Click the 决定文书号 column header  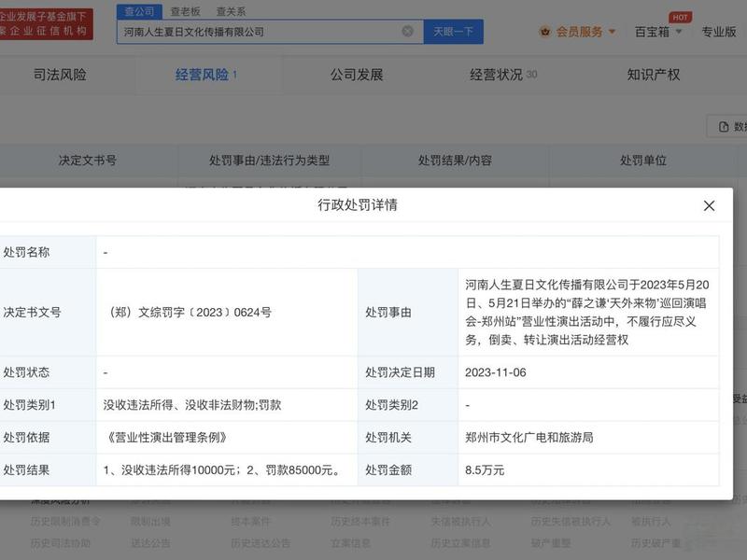(x=87, y=161)
